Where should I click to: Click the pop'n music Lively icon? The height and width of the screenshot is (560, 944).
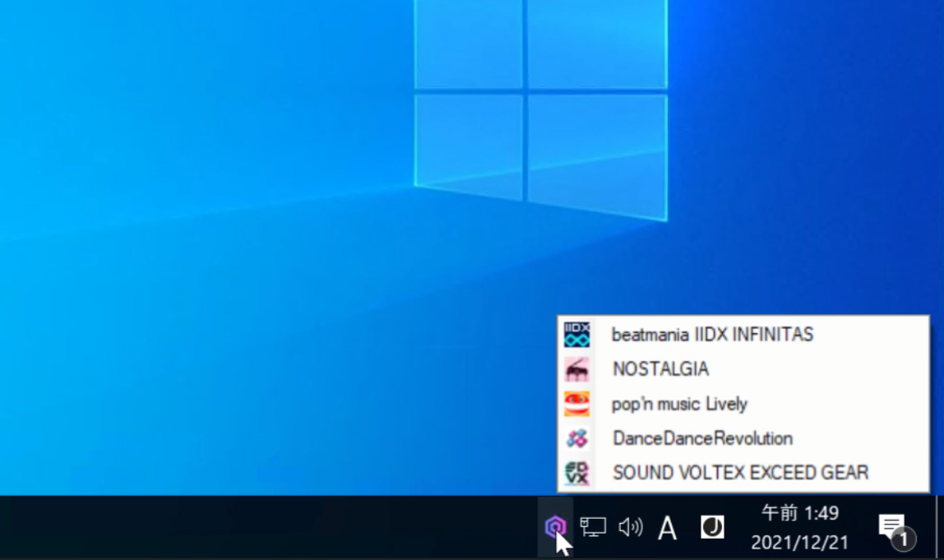tap(576, 404)
